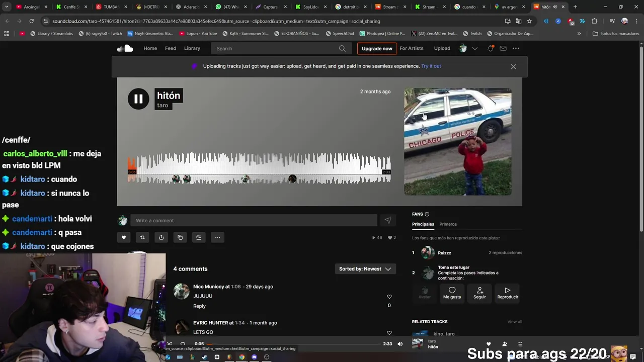Send the comment with the arrow icon
The height and width of the screenshot is (362, 644).
[x=387, y=220]
